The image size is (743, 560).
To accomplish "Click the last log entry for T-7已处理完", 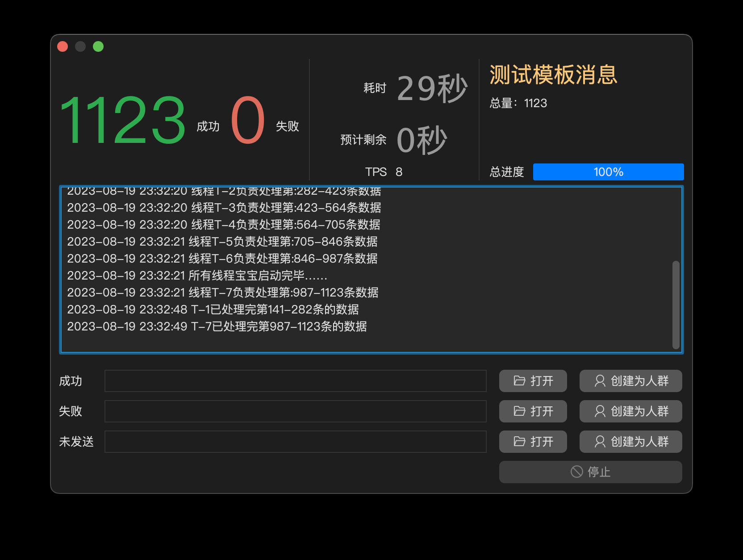I will [x=217, y=326].
